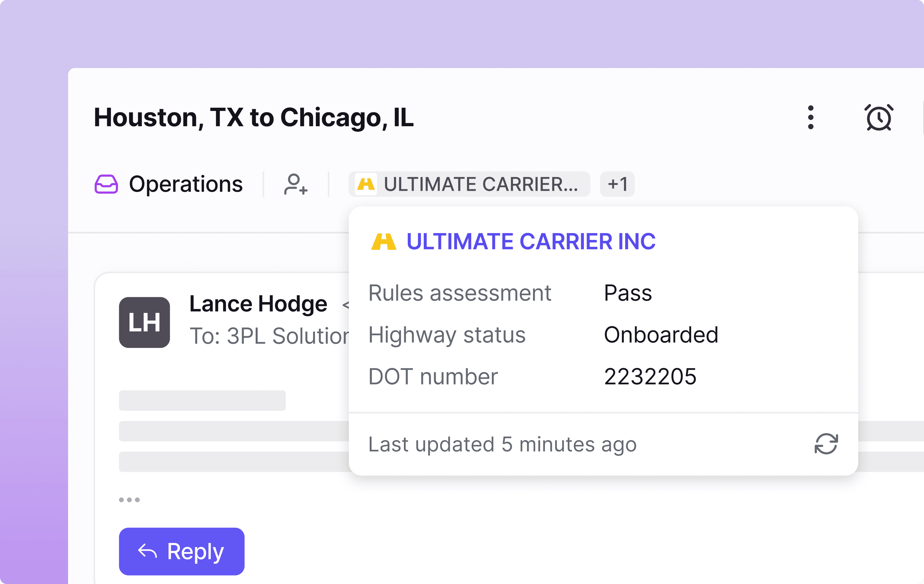Select the Operations inbox label
The image size is (924, 584).
[x=186, y=184]
